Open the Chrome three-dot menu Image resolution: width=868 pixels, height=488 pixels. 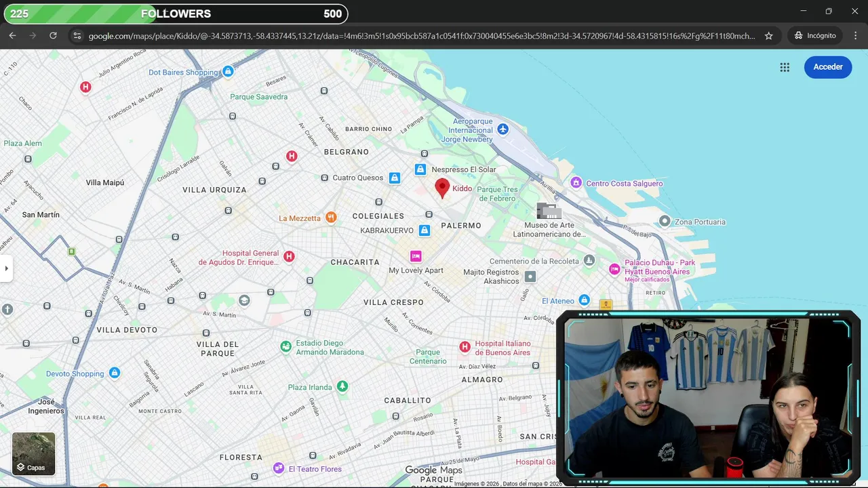[854, 35]
